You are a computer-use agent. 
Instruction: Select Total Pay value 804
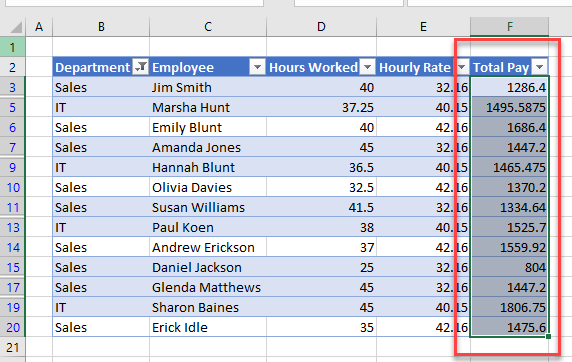click(x=510, y=267)
